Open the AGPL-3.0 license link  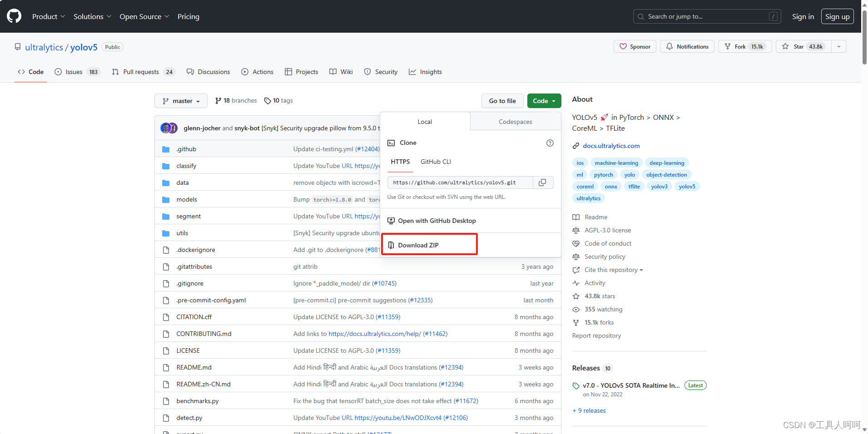coord(607,231)
